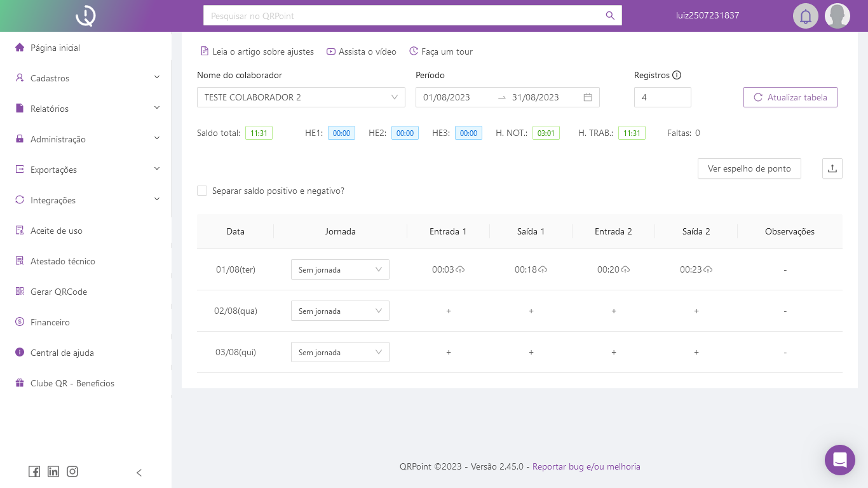Open the 'Nome do colaborador' dropdown

click(x=301, y=97)
